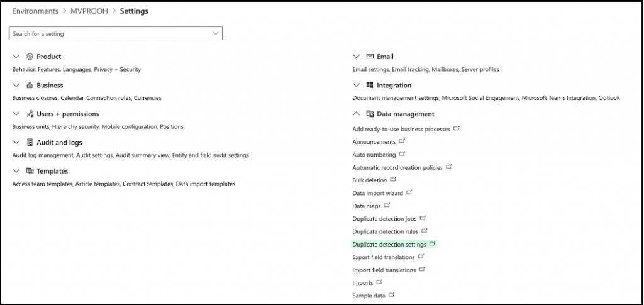
Task: Open MVPROOH environment from breadcrumb
Action: pyautogui.click(x=89, y=11)
